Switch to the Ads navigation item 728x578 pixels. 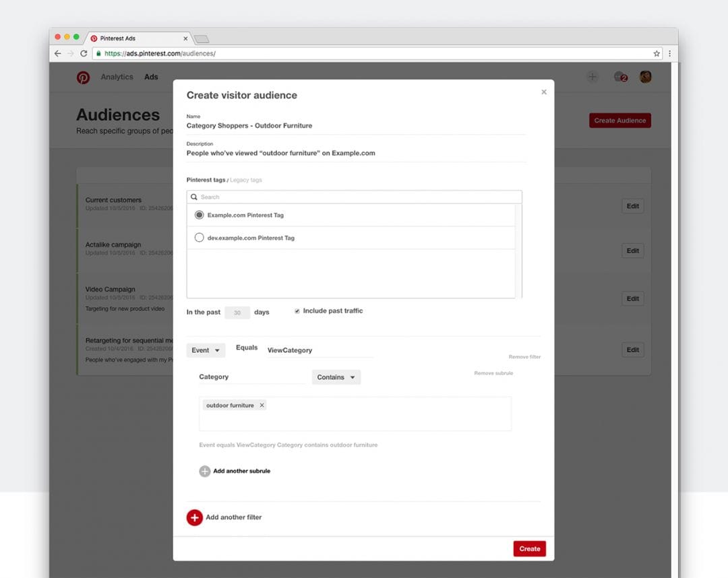pyautogui.click(x=151, y=77)
